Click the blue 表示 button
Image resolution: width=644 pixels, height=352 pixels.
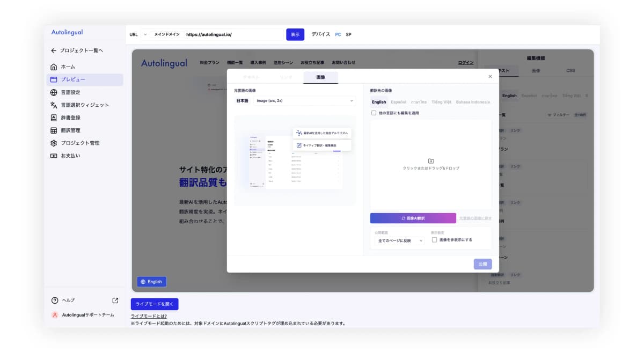click(295, 34)
